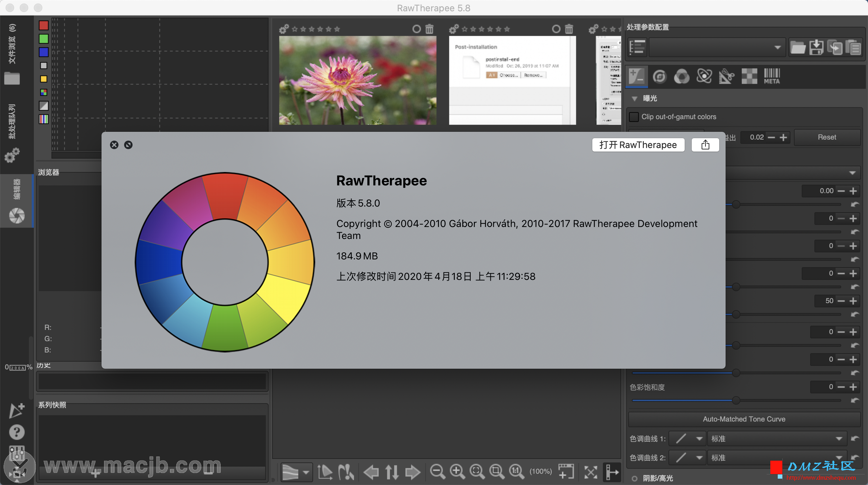Increase saturation value with plus button
The image size is (868, 485).
click(x=853, y=387)
